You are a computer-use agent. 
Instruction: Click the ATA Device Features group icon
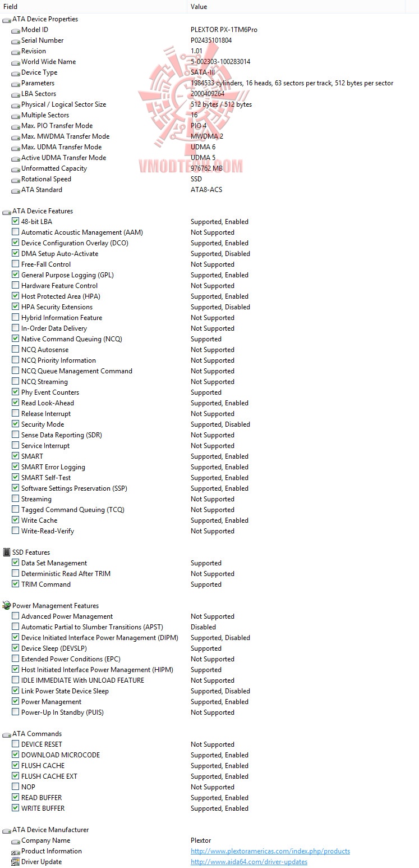6,211
